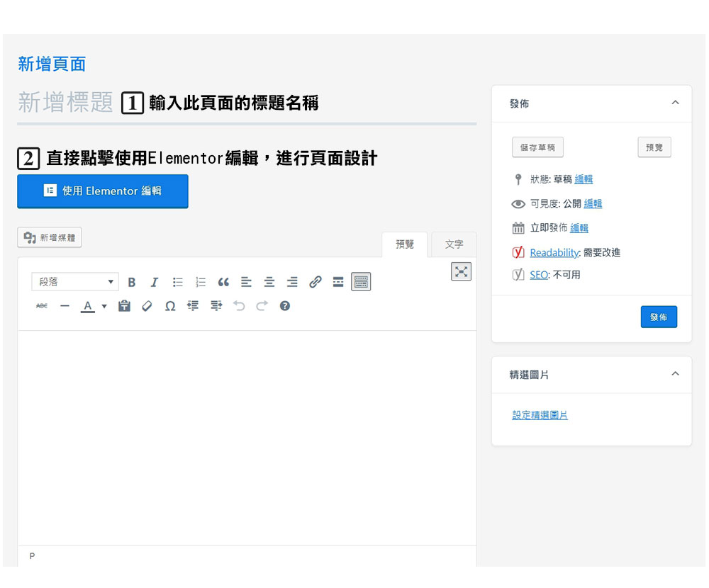Click the insert link icon
Screen dimensions: 709x588
coord(316,282)
